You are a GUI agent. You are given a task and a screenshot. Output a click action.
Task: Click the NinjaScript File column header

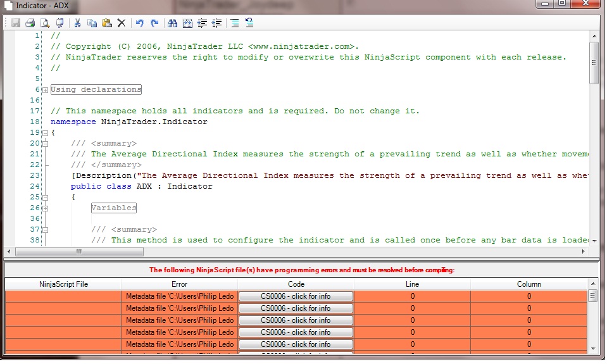coord(63,284)
